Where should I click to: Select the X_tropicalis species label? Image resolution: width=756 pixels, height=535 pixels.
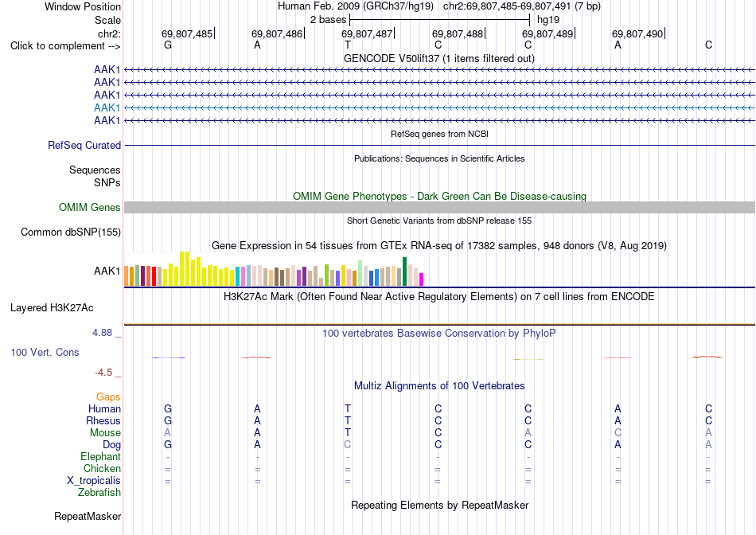click(94, 481)
